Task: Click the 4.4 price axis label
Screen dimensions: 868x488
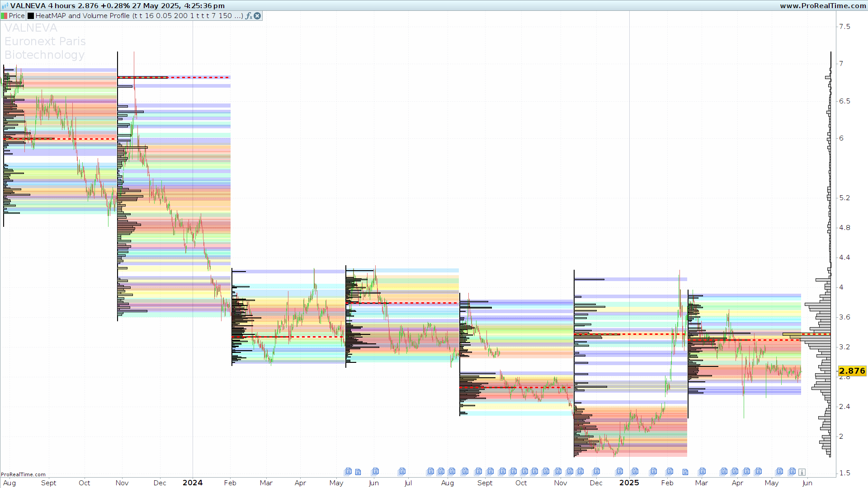Action: (x=844, y=258)
